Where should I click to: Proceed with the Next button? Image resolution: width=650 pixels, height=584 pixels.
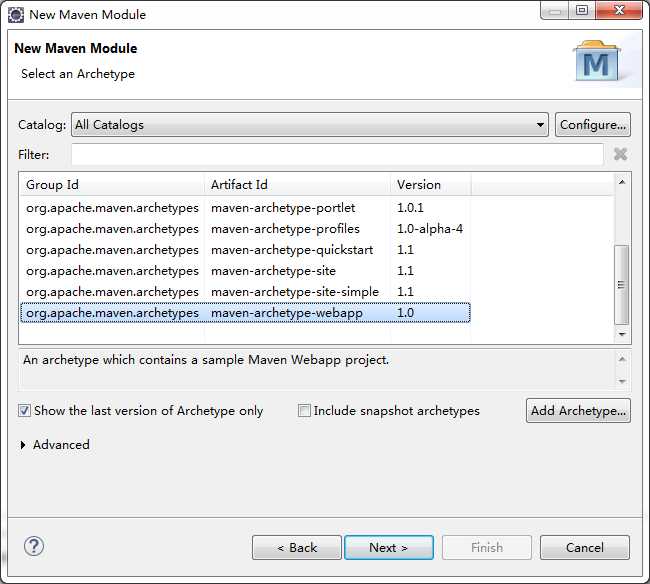[x=389, y=548]
